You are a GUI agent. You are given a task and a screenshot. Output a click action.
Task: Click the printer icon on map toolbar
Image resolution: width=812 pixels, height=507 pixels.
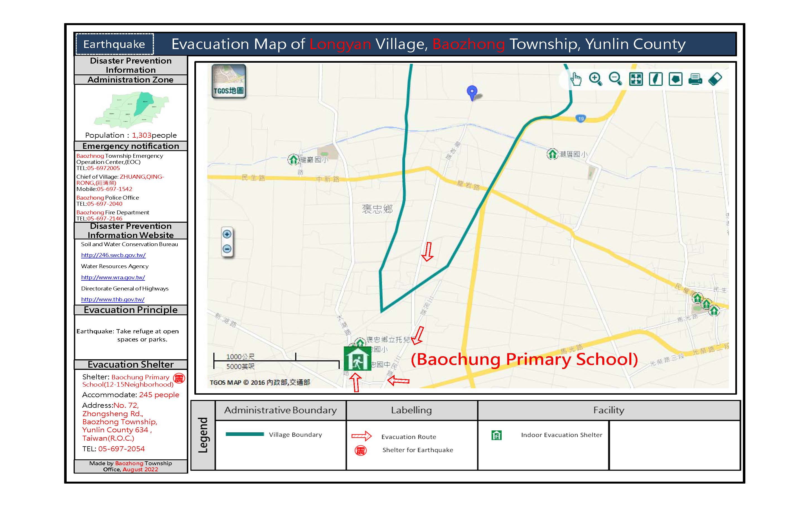pyautogui.click(x=695, y=79)
